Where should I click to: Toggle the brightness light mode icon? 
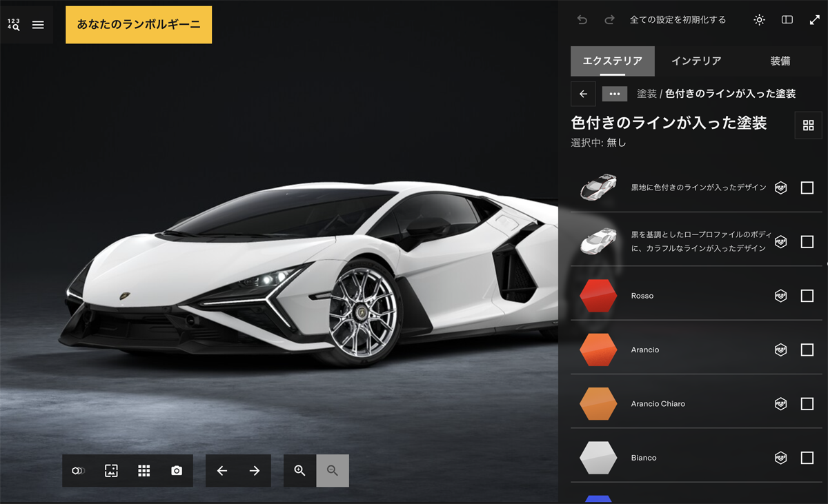(759, 20)
